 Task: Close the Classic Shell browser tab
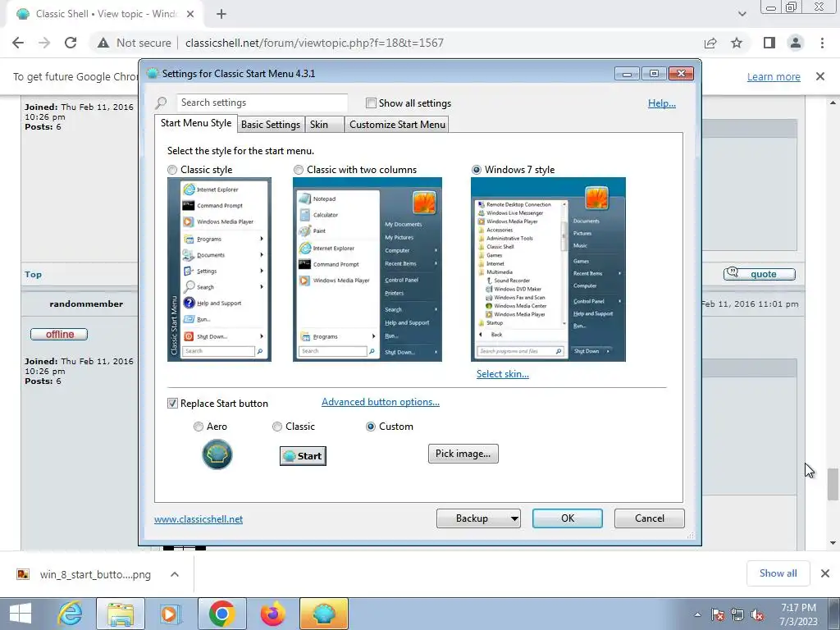click(190, 14)
